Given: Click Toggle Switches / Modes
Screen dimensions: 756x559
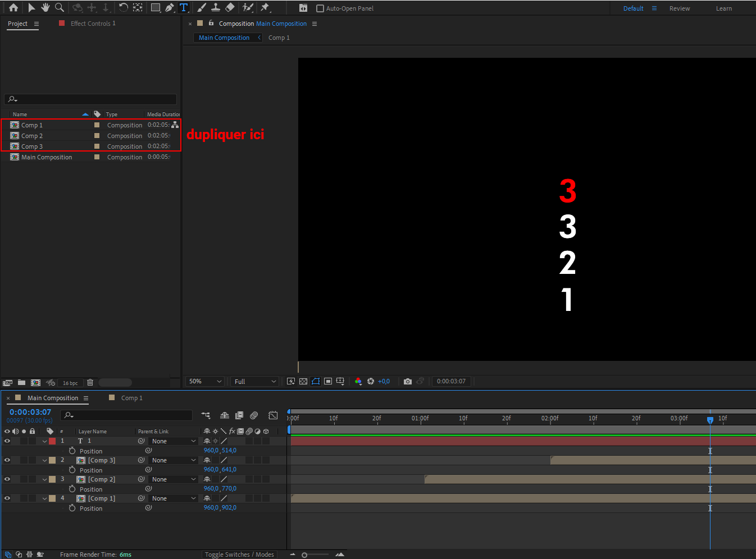Looking at the screenshot, I should (240, 555).
